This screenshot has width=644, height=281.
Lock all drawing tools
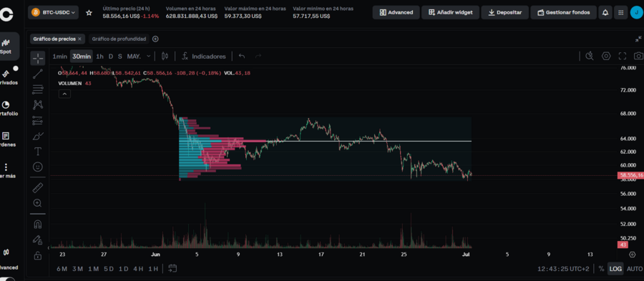click(x=38, y=255)
